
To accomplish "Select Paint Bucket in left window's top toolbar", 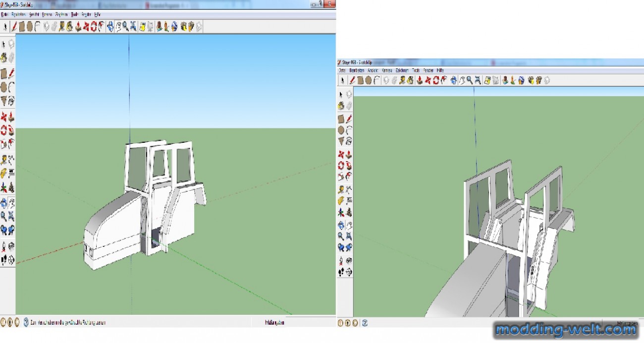I will click(69, 26).
